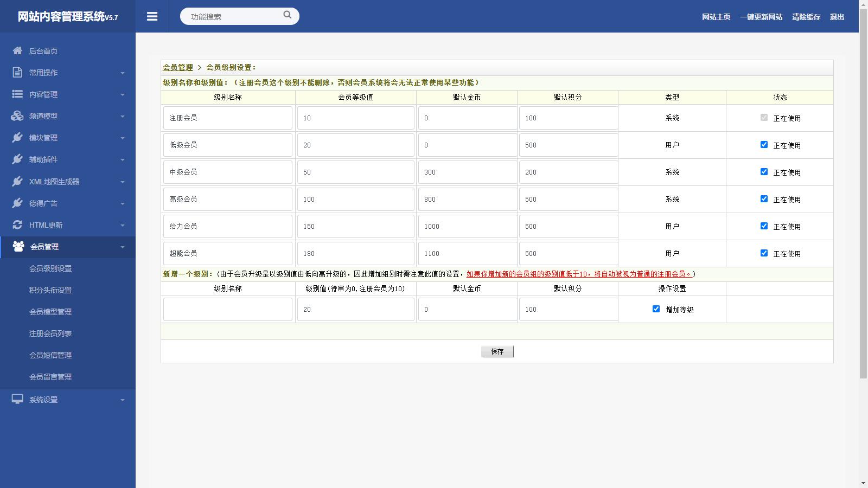868x488 pixels.
Task: Click 清除缓存 link in top bar
Action: coord(806,17)
